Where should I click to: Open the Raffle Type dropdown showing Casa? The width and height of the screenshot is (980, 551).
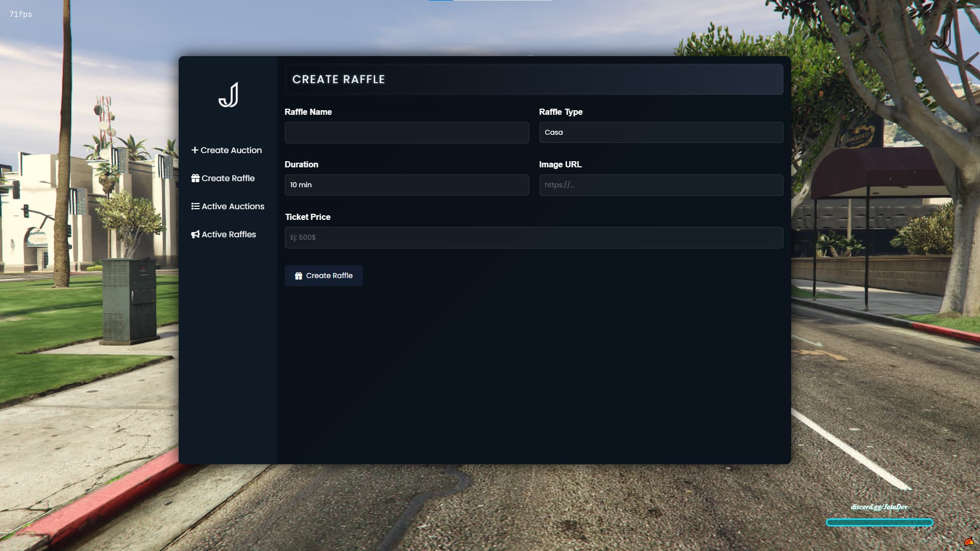click(x=661, y=132)
